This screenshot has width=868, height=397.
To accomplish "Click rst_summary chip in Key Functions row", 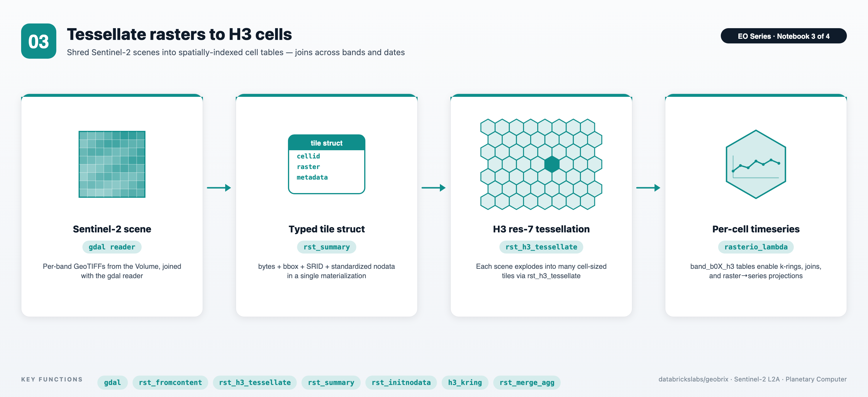I will pyautogui.click(x=331, y=383).
